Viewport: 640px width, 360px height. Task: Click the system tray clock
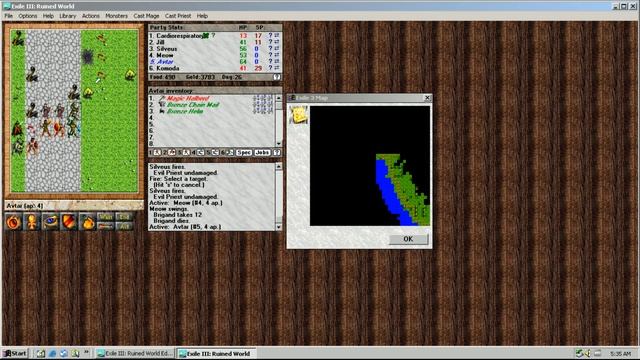pyautogui.click(x=620, y=353)
